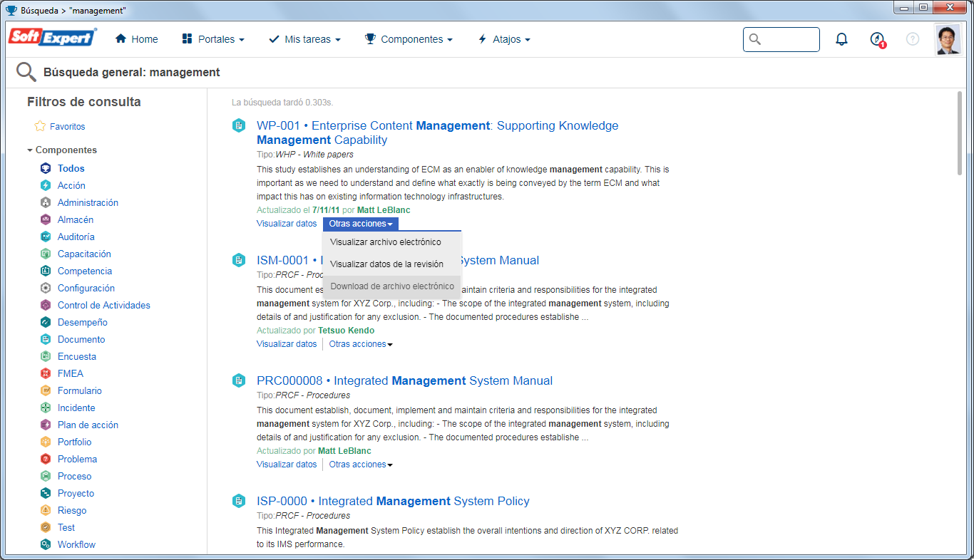Open the Mis tareas dropdown menu
Viewport: 974px width, 560px height.
305,39
